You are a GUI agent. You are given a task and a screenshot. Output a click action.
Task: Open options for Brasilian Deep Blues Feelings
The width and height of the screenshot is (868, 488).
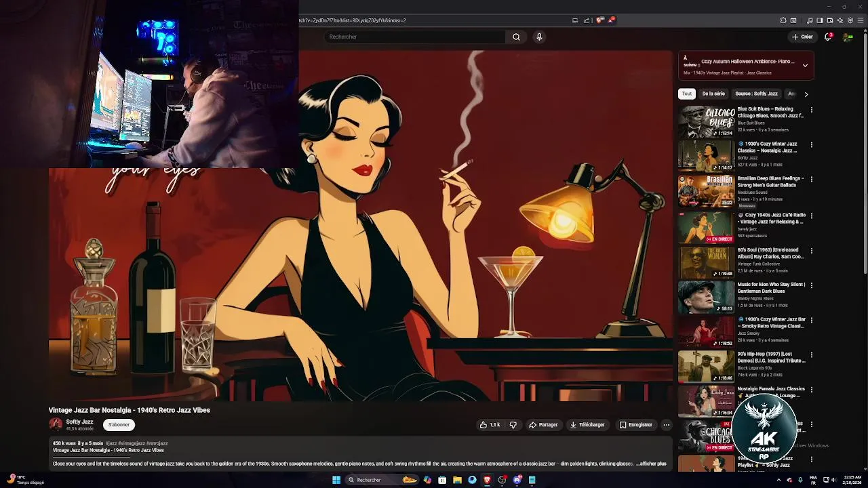811,180
